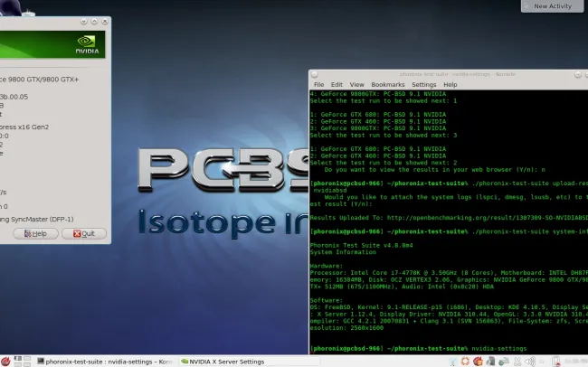
Task: Click the NVIDIA logo banner
Action: click(52, 46)
